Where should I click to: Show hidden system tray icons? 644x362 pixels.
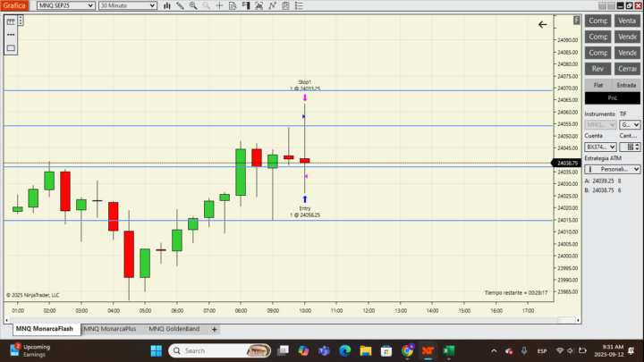[x=494, y=351]
